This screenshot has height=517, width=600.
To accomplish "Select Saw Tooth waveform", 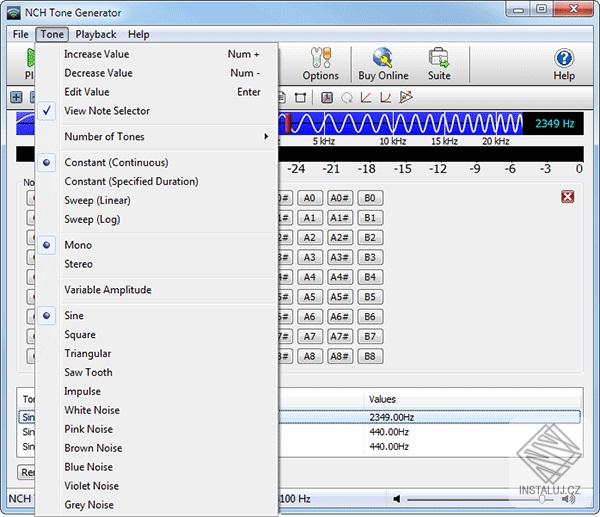I will [x=157, y=372].
